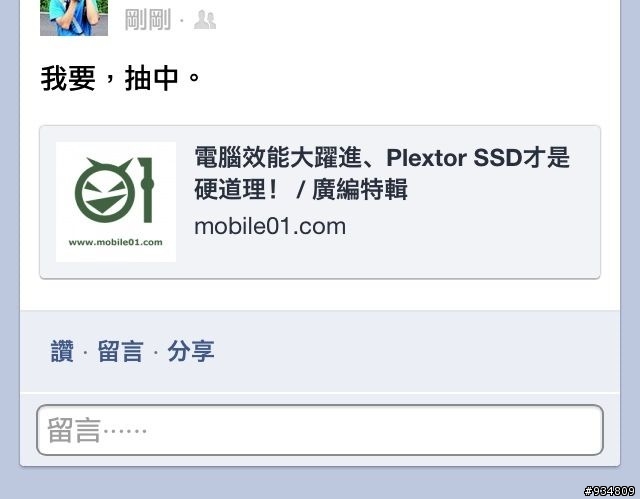This screenshot has height=499, width=640.
Task: Click the friends audience icon
Action: pyautogui.click(x=204, y=20)
